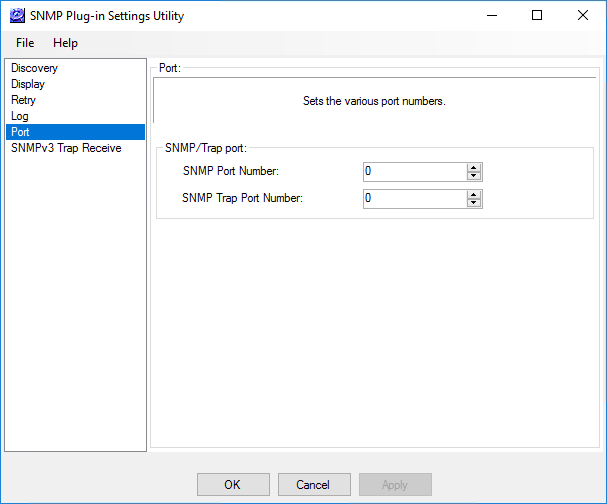Increase SNMP Port Number with up arrow
607x504 pixels.
pos(474,167)
